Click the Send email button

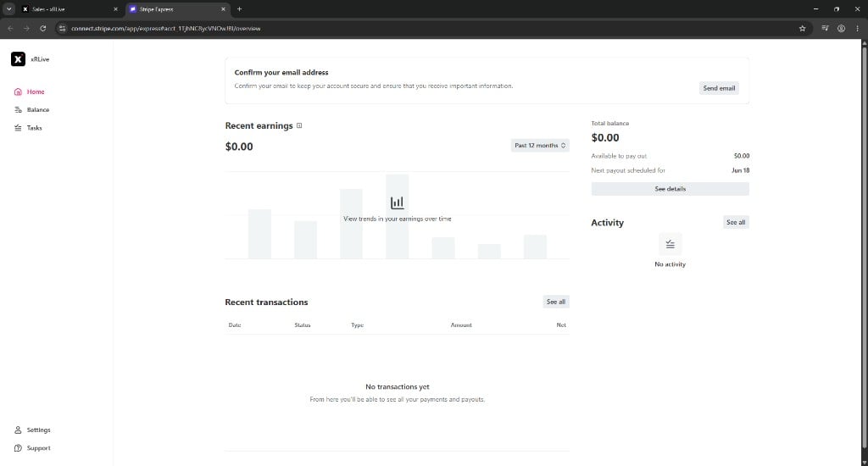pos(719,88)
